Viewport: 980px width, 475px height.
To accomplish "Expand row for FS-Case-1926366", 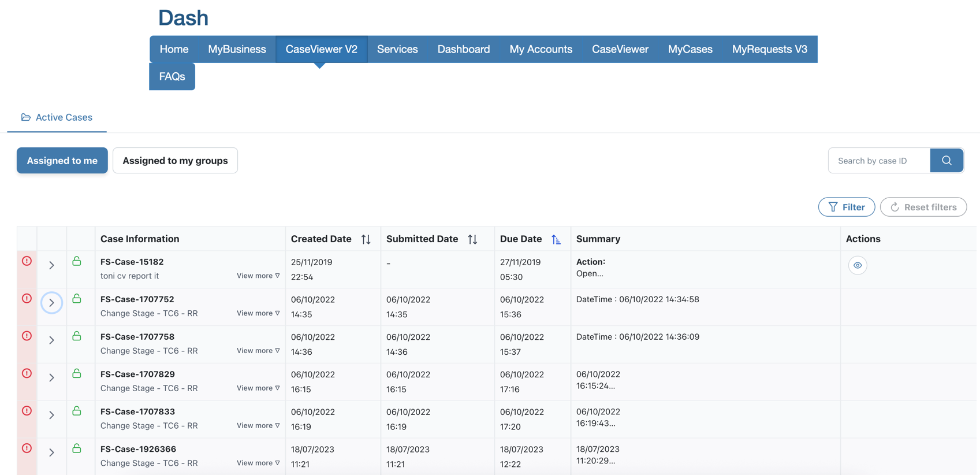I will [51, 452].
